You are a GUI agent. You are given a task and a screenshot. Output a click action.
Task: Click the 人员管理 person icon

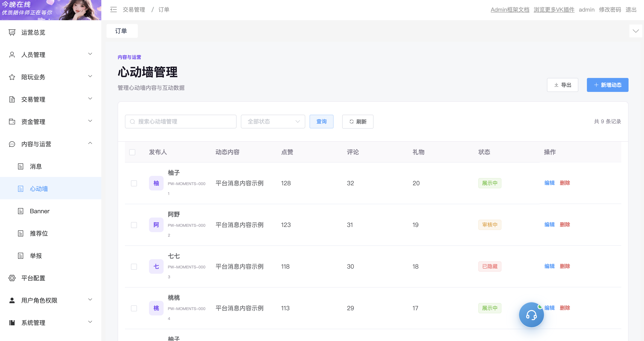point(12,55)
